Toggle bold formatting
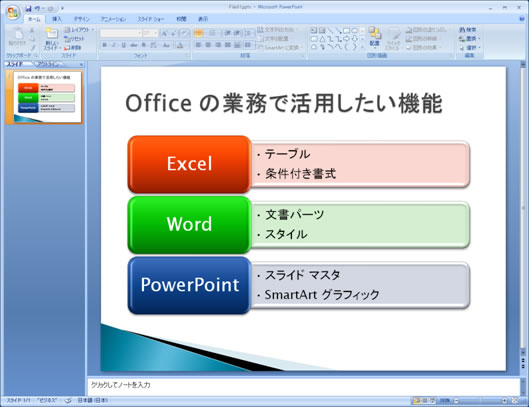Viewport: 529px width, 407px height. click(105, 45)
